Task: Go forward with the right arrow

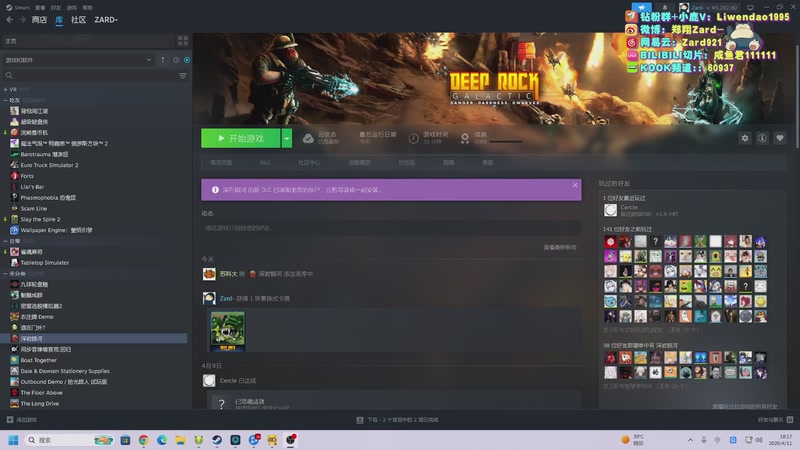Action: coord(22,19)
